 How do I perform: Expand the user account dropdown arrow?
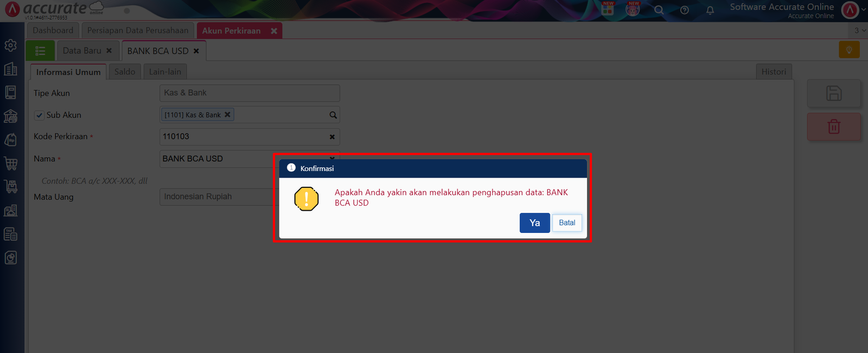864,9
